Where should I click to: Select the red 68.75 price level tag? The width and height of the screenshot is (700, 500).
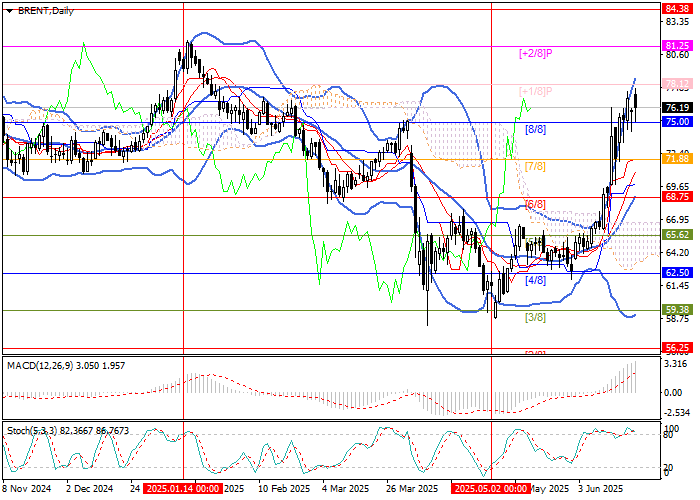pyautogui.click(x=677, y=197)
